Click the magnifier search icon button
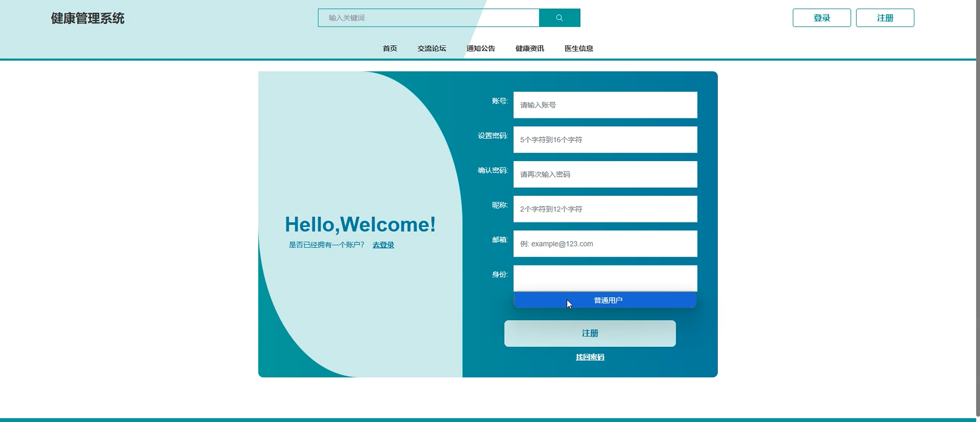 click(559, 18)
